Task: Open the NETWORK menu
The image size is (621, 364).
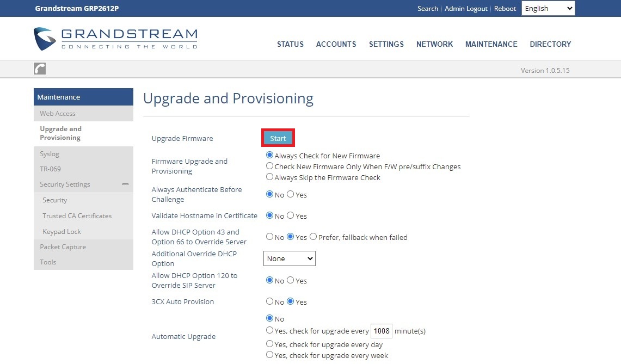Action: 434,44
